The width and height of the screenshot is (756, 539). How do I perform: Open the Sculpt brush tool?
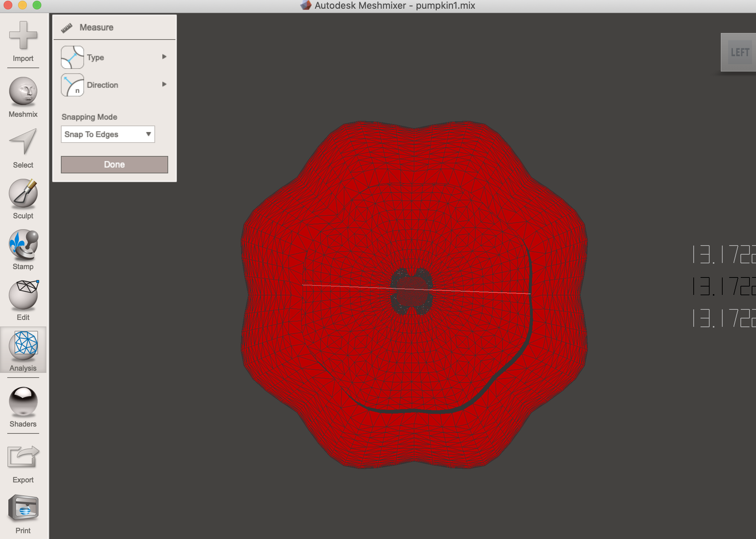(23, 193)
